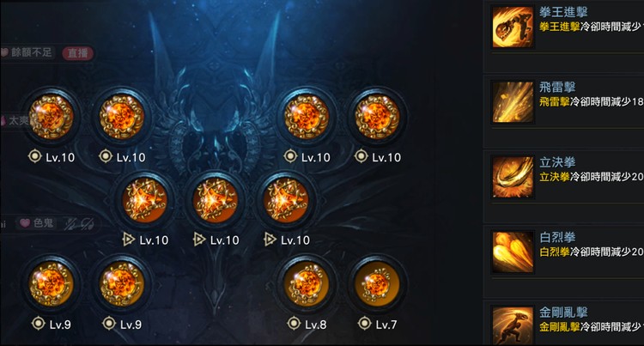Select the 金剛亂擊 skill icon
Screen dimensions: 644x346
coord(512,326)
